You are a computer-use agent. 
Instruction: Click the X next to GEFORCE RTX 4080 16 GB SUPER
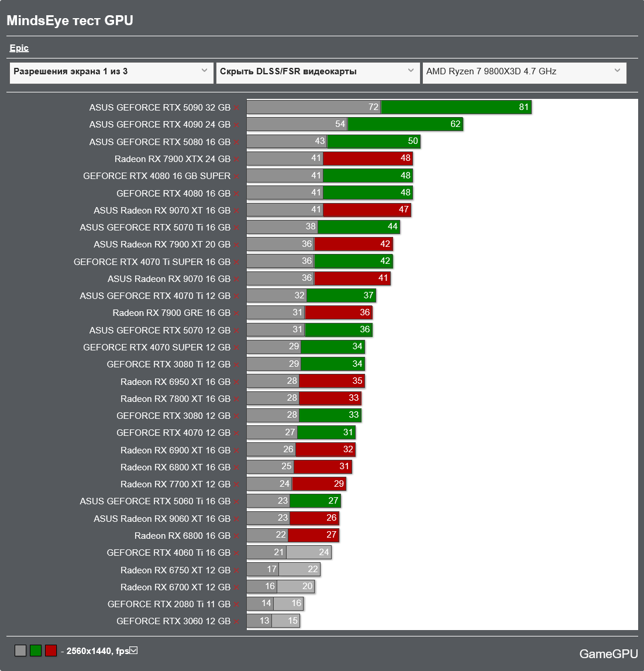(x=236, y=176)
